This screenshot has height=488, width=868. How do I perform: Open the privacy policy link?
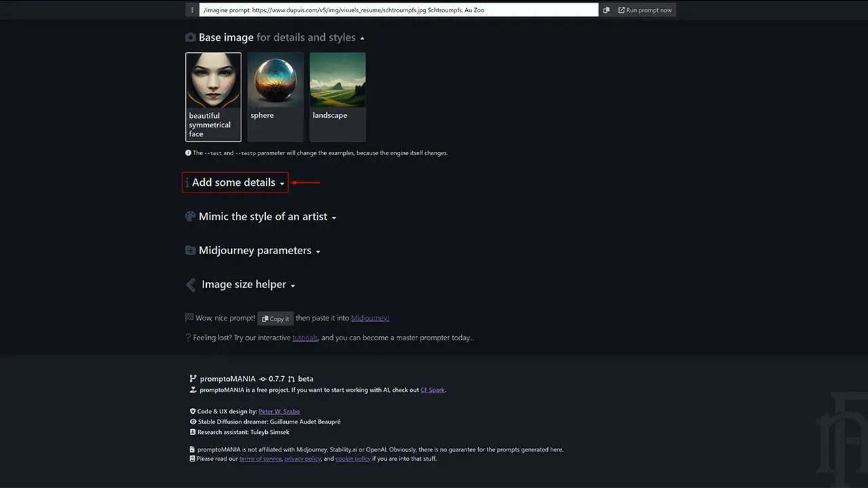coord(303,459)
